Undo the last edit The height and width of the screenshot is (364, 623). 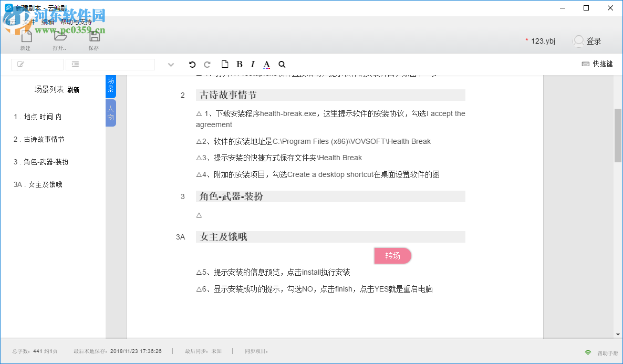click(192, 64)
